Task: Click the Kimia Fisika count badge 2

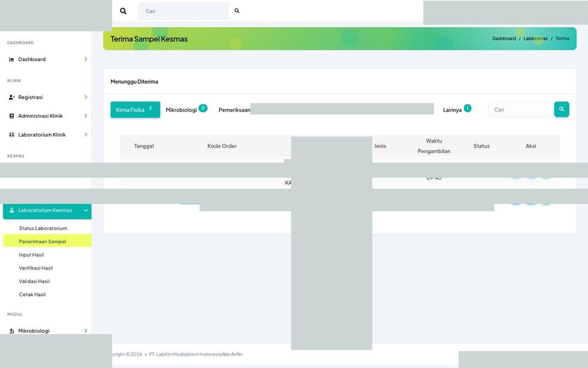Action: coord(151,108)
